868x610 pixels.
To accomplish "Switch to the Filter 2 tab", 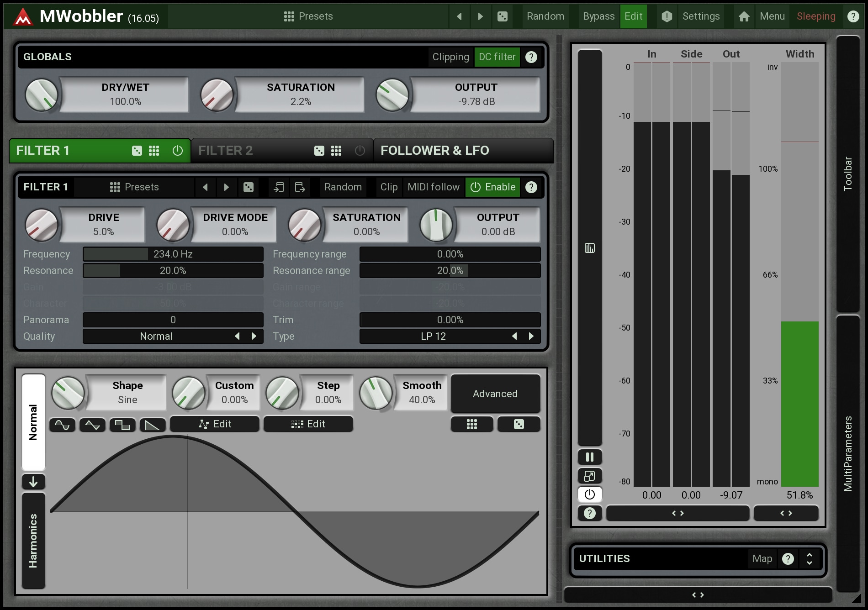I will click(x=282, y=151).
